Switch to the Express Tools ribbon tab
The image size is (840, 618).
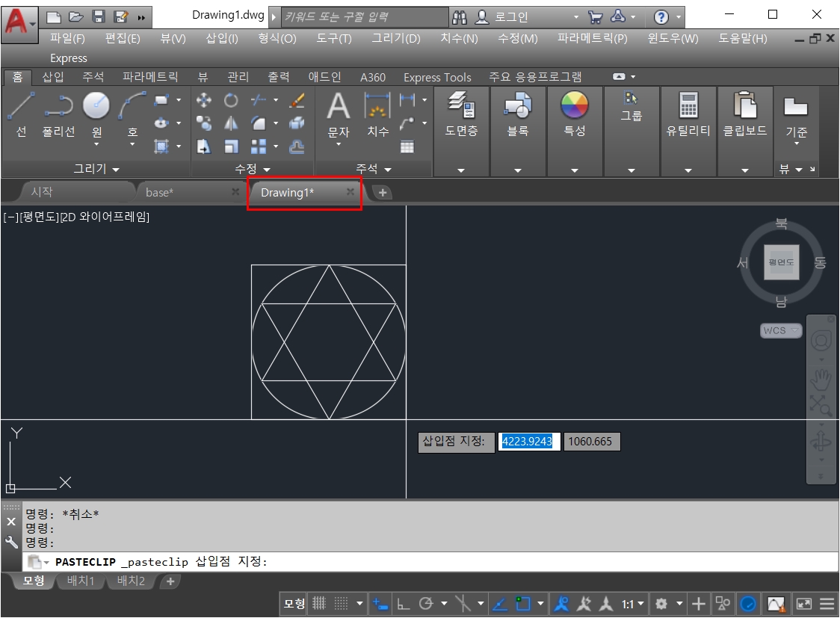pyautogui.click(x=437, y=77)
